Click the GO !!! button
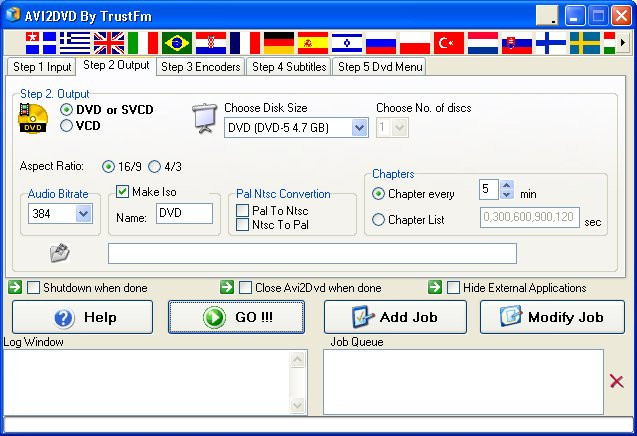637x436 pixels. coord(236,317)
